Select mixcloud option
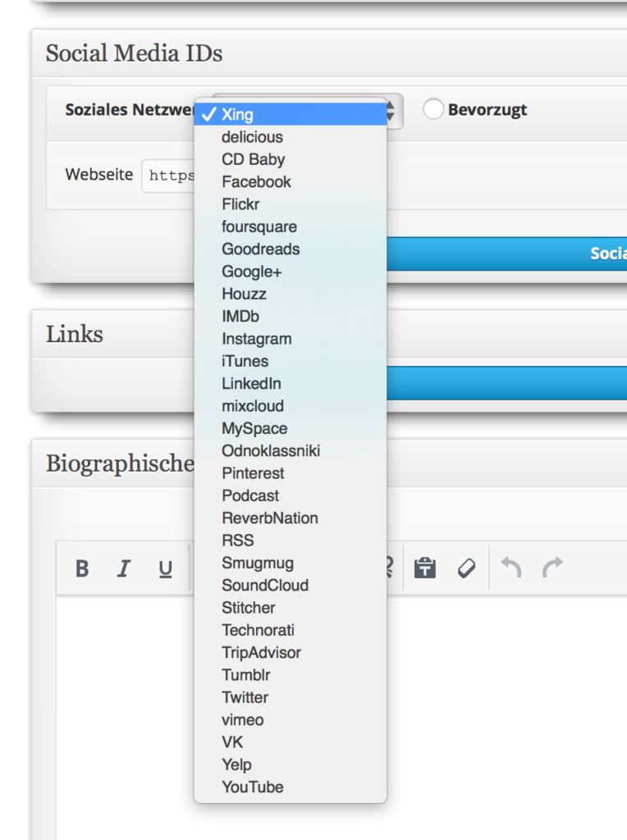The height and width of the screenshot is (840, 627). pos(290,406)
